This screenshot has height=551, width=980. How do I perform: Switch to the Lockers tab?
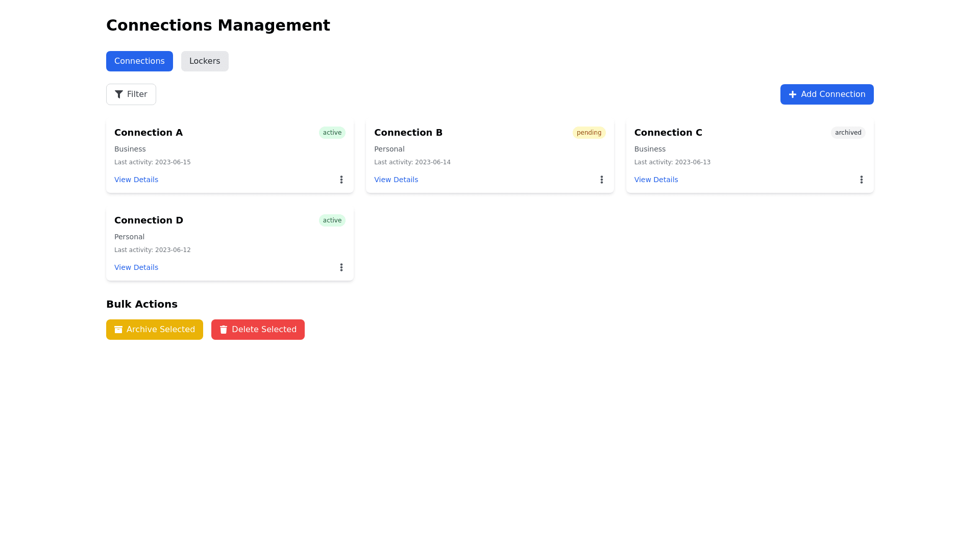(x=205, y=61)
